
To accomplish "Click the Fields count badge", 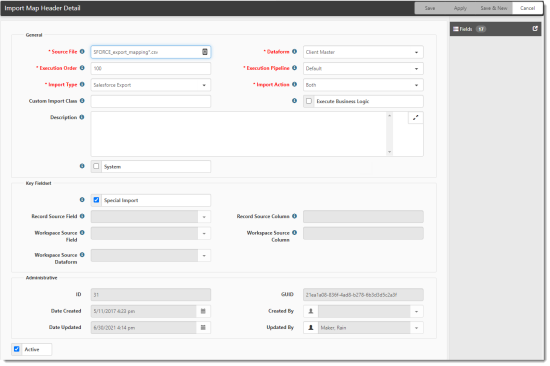I will click(481, 29).
